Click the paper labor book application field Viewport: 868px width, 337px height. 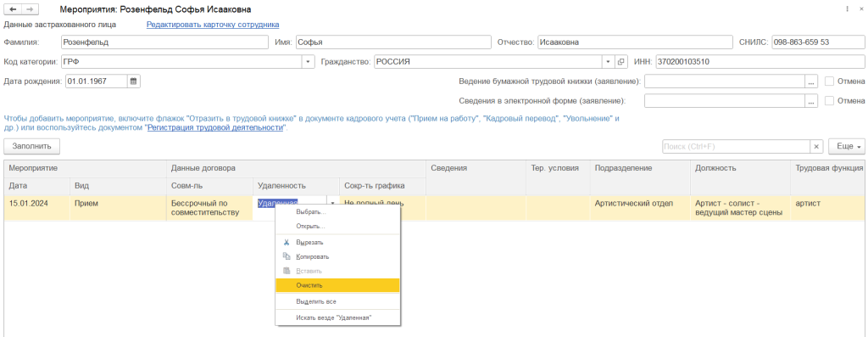pos(724,81)
